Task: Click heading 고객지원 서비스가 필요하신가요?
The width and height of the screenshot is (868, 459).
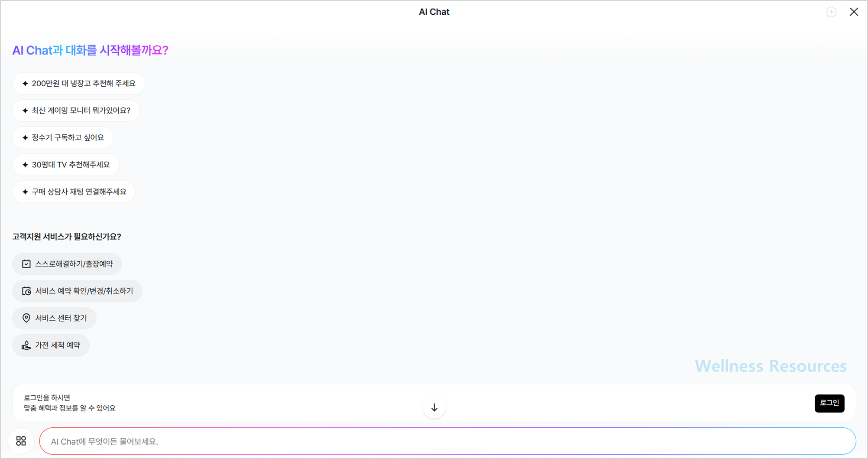Action: (67, 237)
